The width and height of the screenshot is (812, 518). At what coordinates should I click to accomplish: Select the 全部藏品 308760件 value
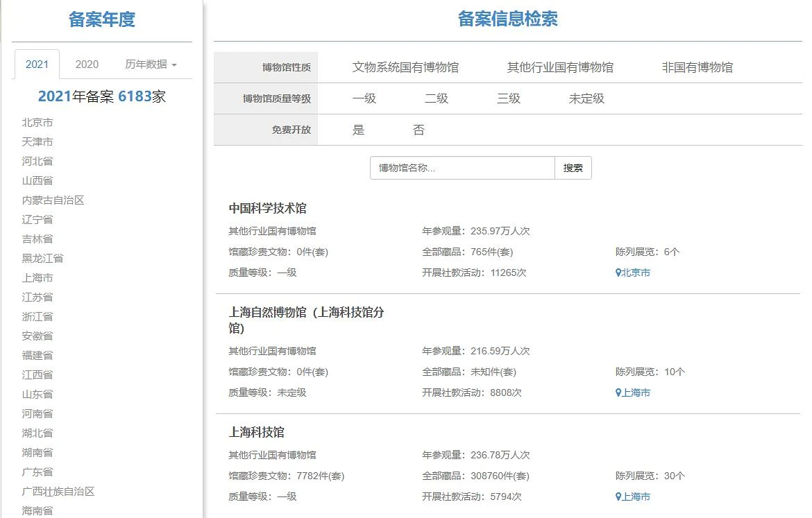click(x=475, y=476)
